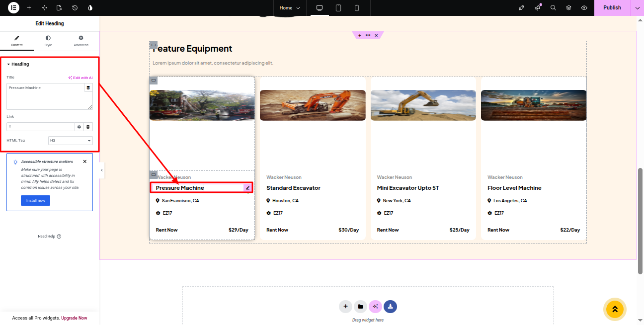The height and width of the screenshot is (325, 644).
Task: Click the Title textarea with Pressure Machine
Action: click(x=46, y=96)
